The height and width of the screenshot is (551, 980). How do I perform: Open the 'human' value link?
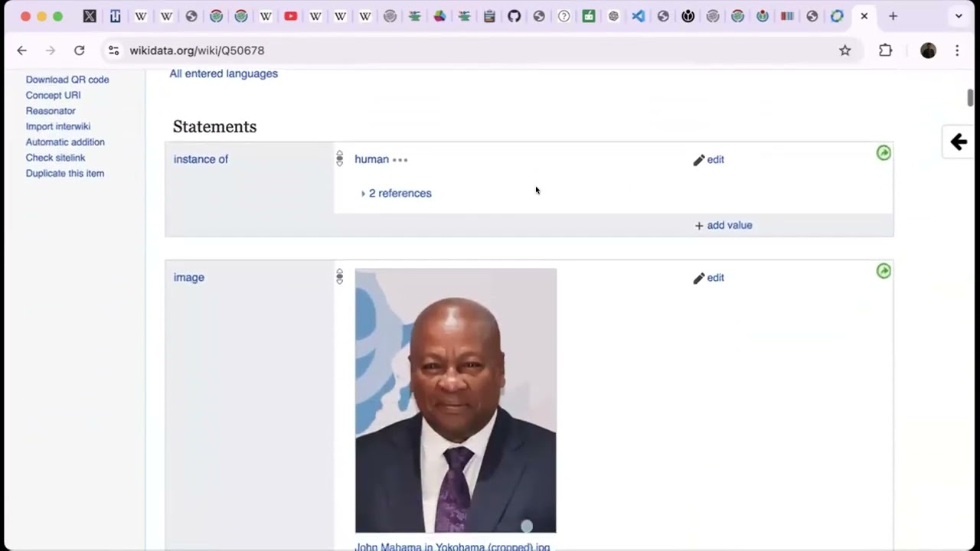point(371,159)
